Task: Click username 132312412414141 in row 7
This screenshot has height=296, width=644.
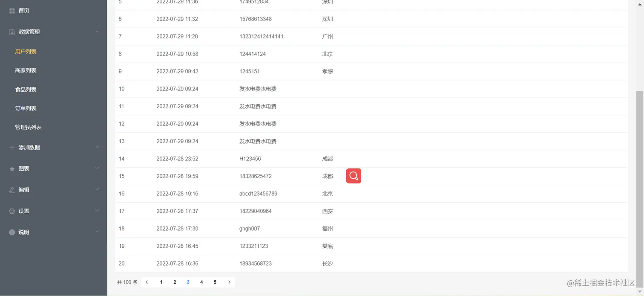Action: tap(262, 37)
